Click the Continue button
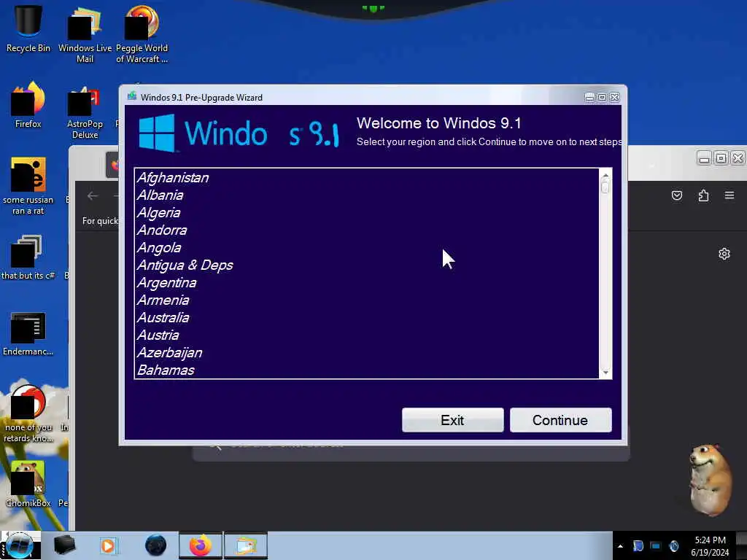 pyautogui.click(x=561, y=420)
